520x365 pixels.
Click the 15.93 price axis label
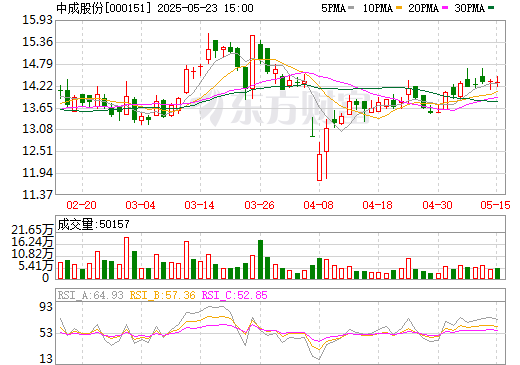pyautogui.click(x=38, y=20)
